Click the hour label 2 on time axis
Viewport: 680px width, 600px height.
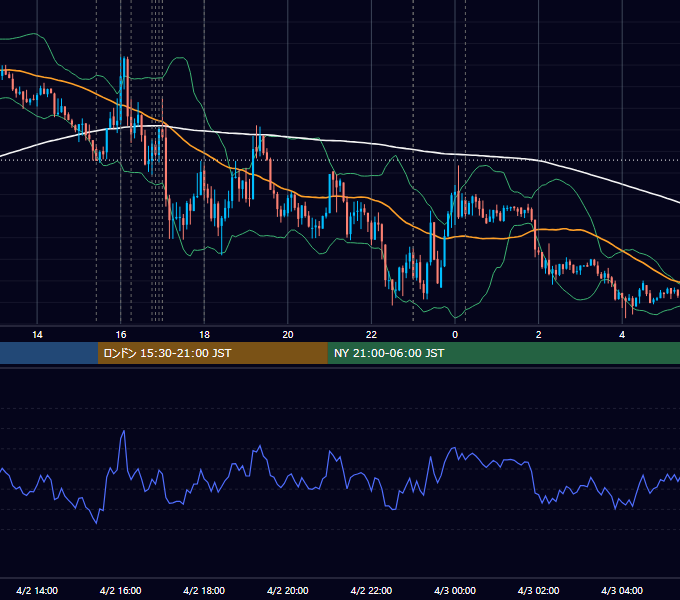539,335
